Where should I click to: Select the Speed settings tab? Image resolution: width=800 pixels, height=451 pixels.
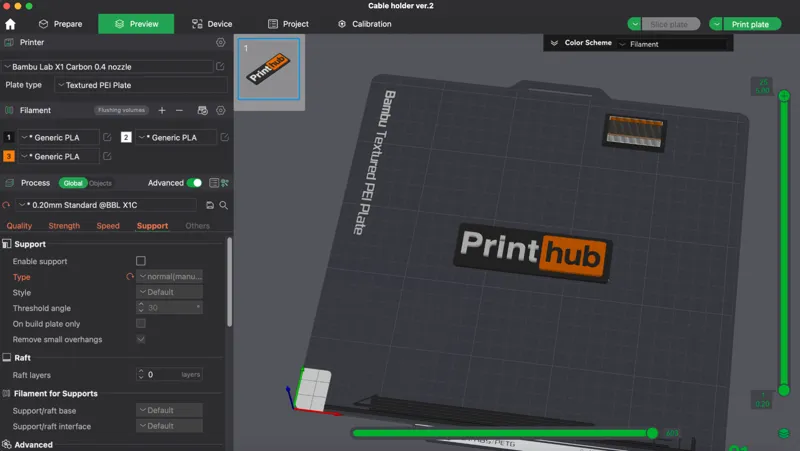108,226
